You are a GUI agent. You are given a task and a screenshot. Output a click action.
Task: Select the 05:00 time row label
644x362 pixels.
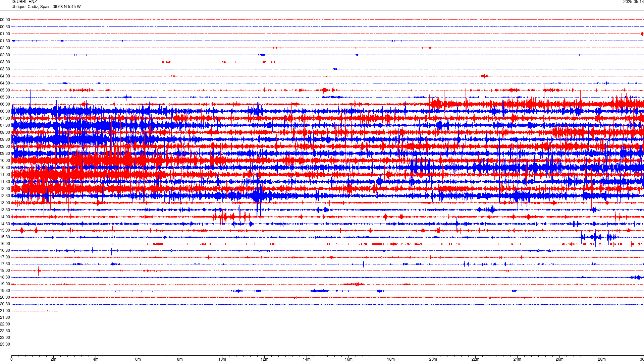pyautogui.click(x=5, y=90)
